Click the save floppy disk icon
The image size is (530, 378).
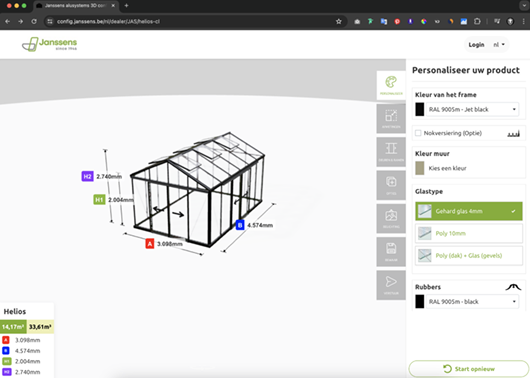tap(391, 252)
